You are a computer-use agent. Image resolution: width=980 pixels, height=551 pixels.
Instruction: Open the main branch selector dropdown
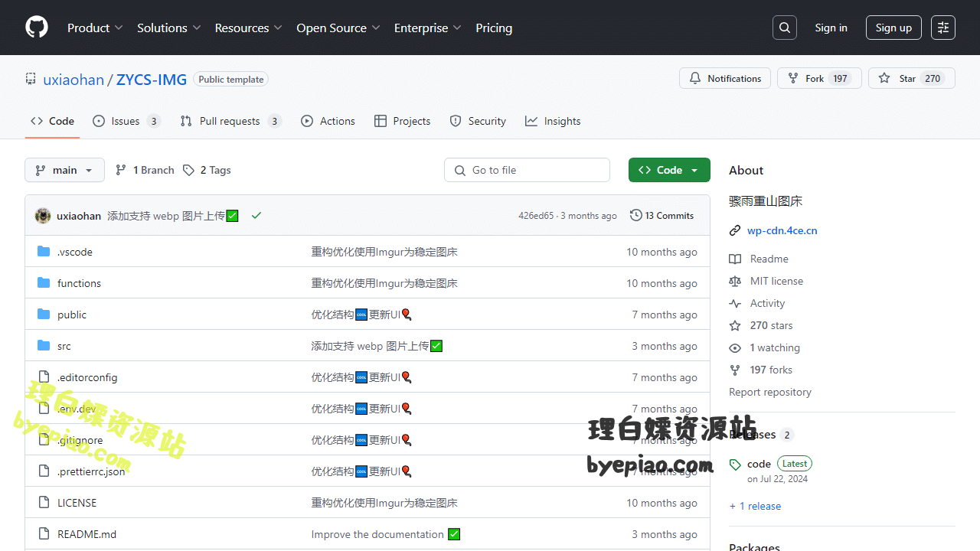[64, 170]
